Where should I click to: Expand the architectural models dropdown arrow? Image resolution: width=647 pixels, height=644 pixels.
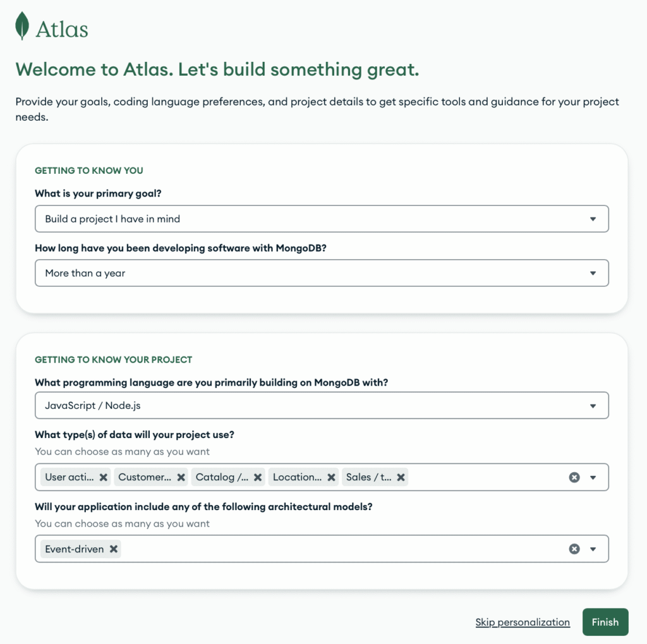593,549
